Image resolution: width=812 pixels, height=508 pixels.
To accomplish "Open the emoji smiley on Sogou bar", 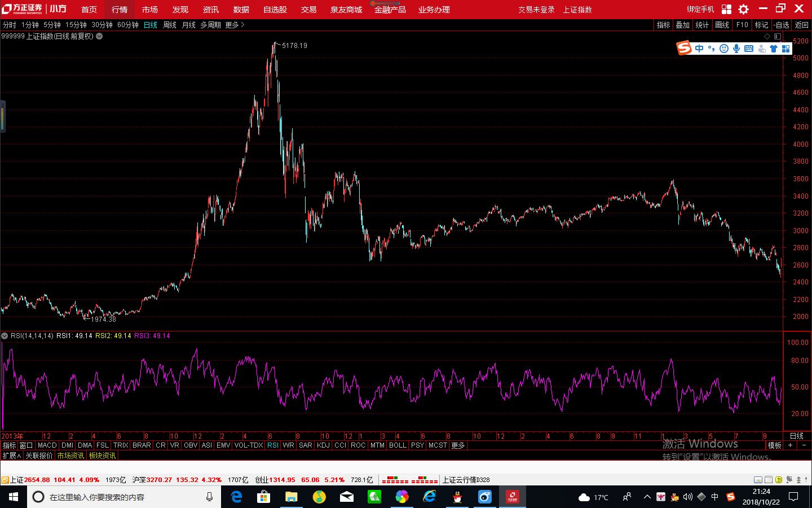I will click(724, 49).
